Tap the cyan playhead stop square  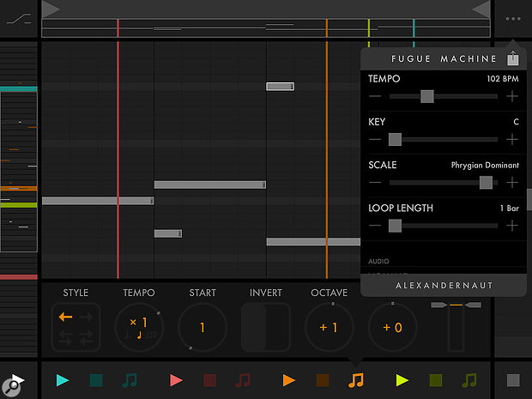tap(96, 380)
